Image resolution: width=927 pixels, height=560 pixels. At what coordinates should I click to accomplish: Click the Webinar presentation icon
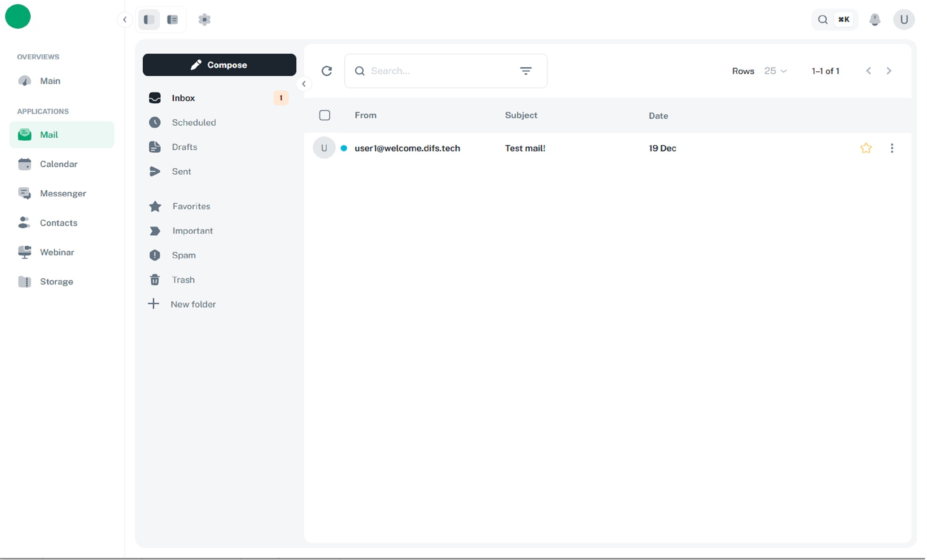pos(25,252)
